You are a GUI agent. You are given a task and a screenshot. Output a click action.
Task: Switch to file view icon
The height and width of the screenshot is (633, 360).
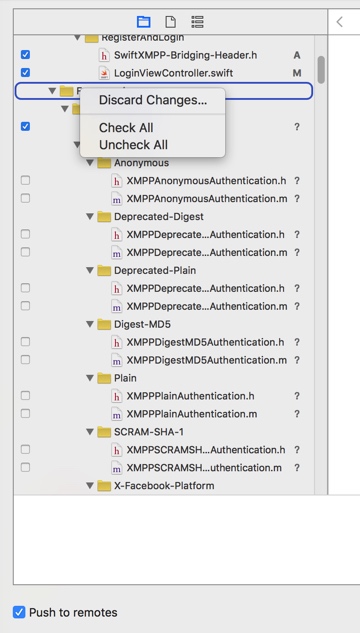coord(171,21)
